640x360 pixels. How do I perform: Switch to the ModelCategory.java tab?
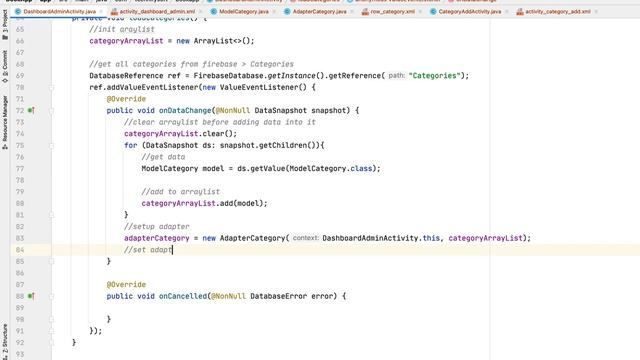tap(244, 12)
